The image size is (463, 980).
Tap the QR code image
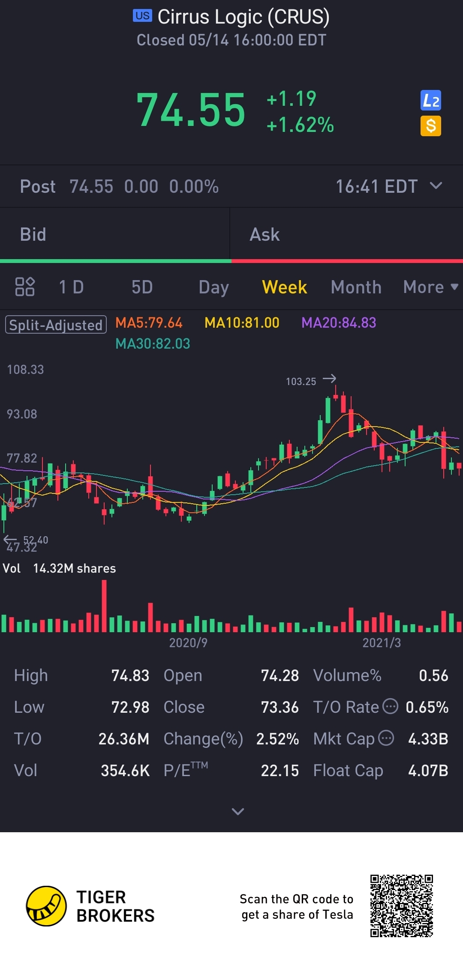tap(402, 906)
